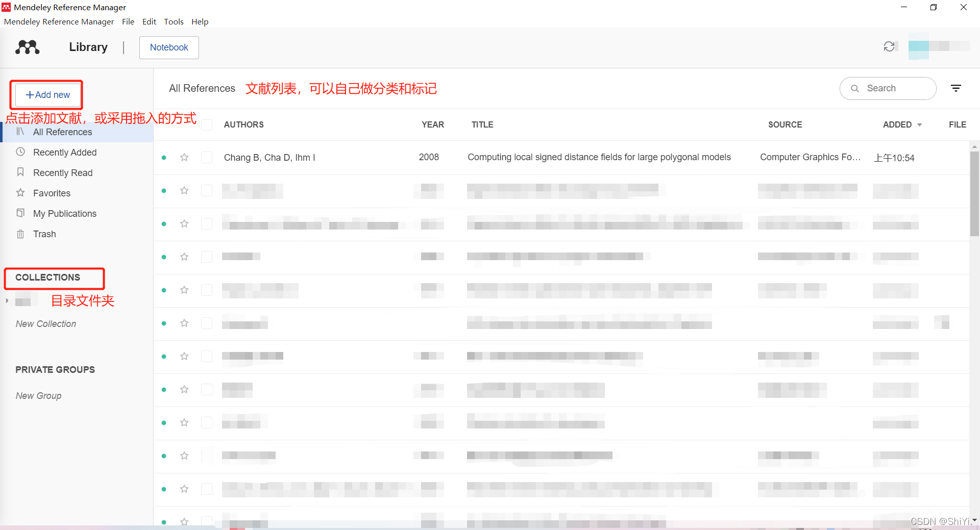Viewport: 980px width, 530px height.
Task: Click the Recently Read bookmark icon
Action: (x=20, y=172)
